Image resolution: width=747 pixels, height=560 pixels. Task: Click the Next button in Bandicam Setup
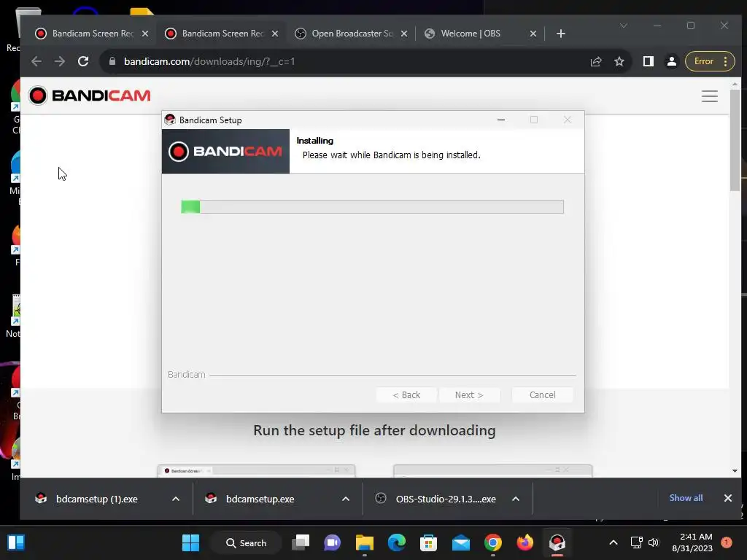(x=469, y=394)
